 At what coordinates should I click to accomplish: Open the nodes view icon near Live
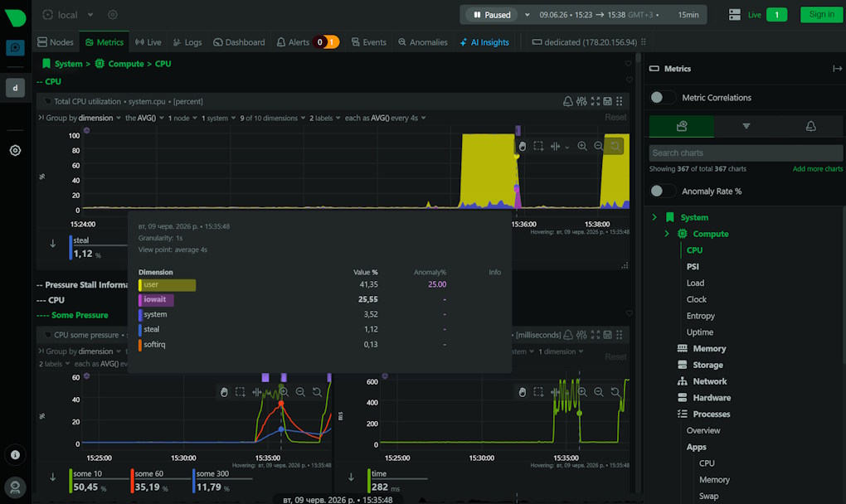pyautogui.click(x=734, y=15)
